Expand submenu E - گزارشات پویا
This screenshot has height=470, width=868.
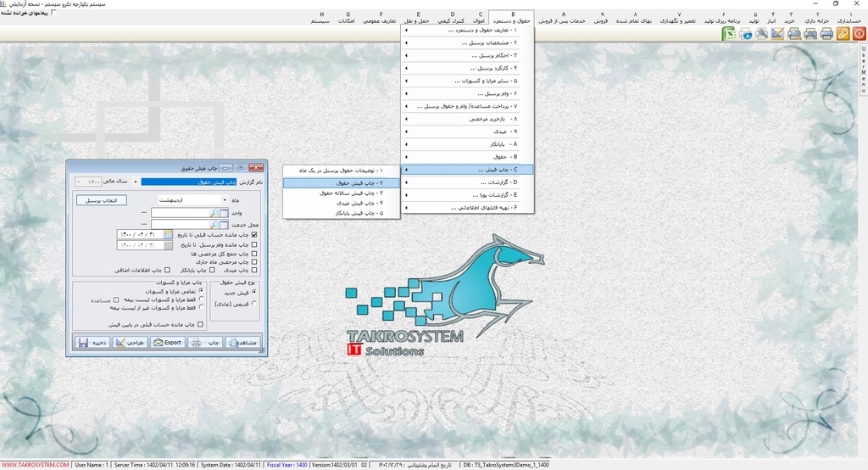468,195
